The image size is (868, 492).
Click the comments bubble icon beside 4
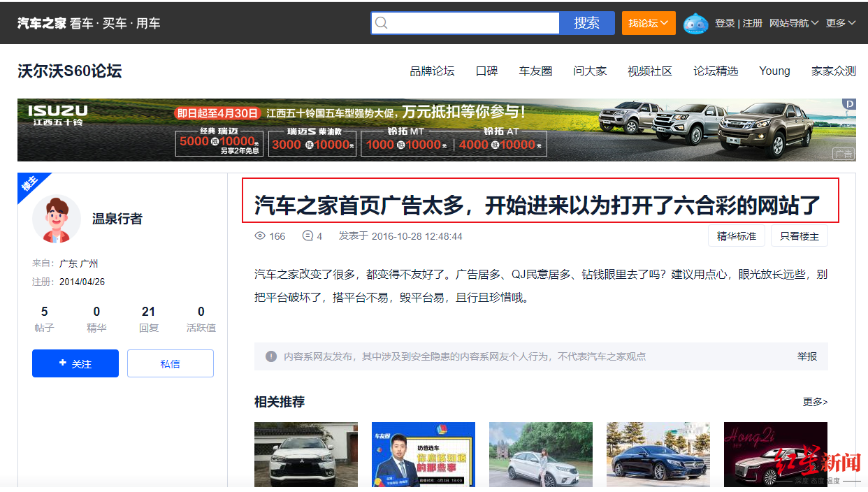(x=308, y=236)
